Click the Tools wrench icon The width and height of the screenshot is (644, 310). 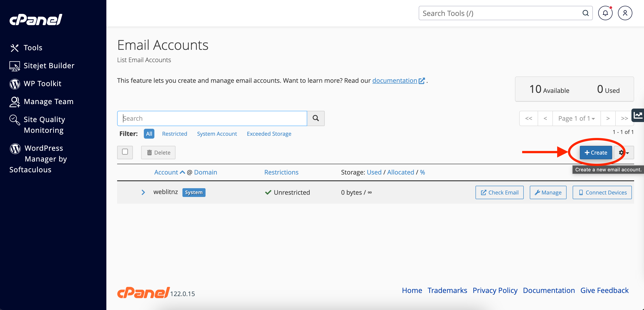(x=15, y=48)
